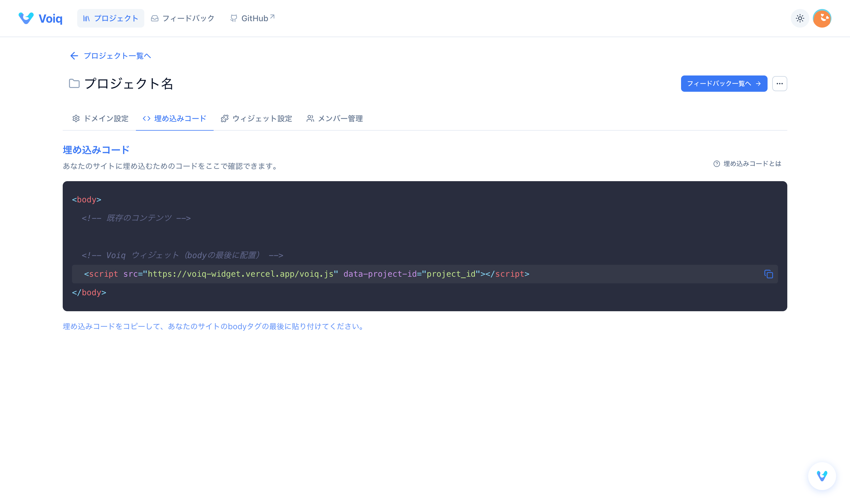Switch to the ウィジェット設定 tab

[x=256, y=118]
